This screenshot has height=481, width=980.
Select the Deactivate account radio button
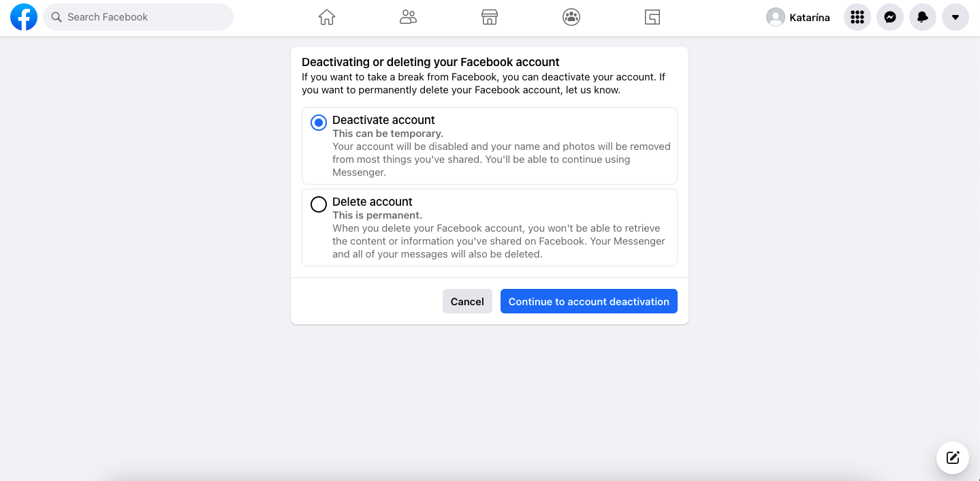click(318, 123)
